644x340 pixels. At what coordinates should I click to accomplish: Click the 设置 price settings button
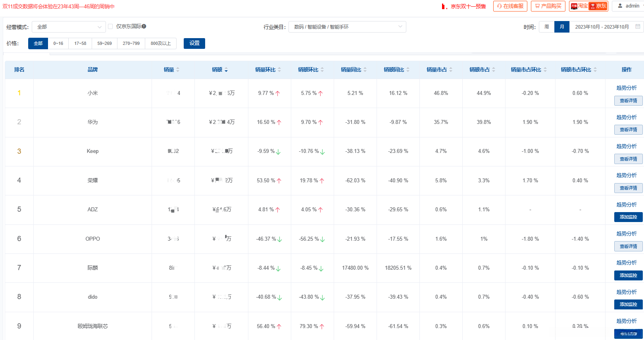(194, 43)
